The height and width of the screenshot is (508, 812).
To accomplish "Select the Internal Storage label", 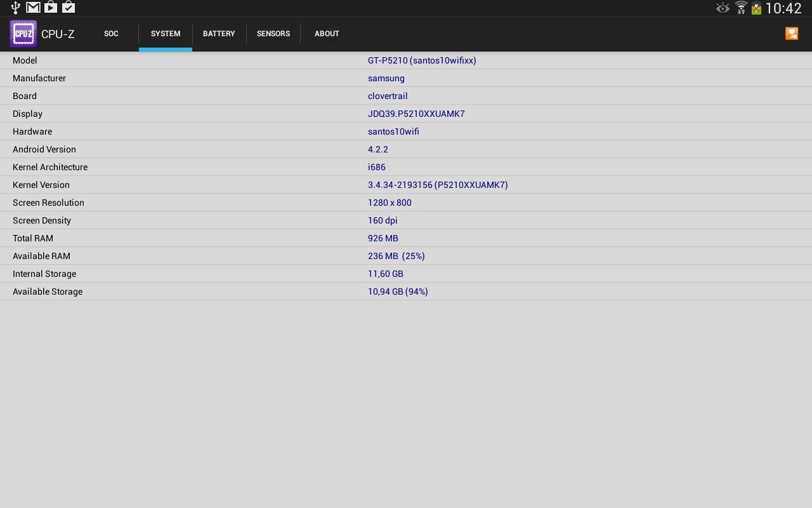I will point(44,274).
